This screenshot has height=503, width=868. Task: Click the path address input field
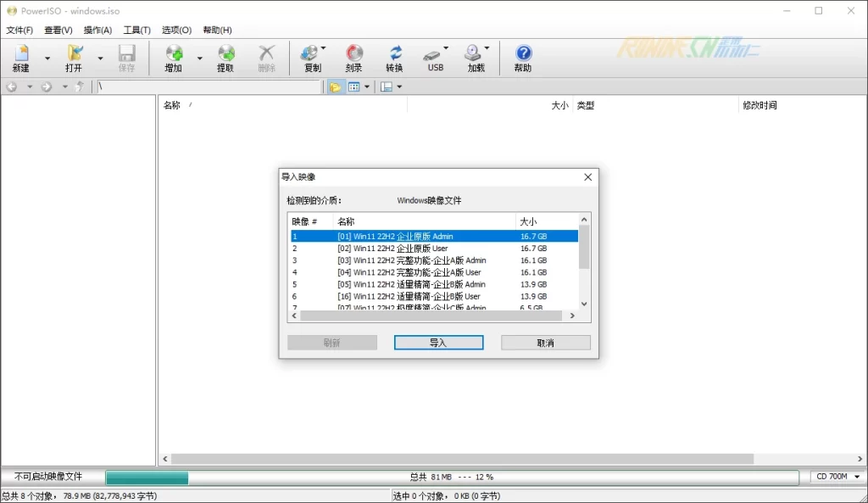point(209,87)
